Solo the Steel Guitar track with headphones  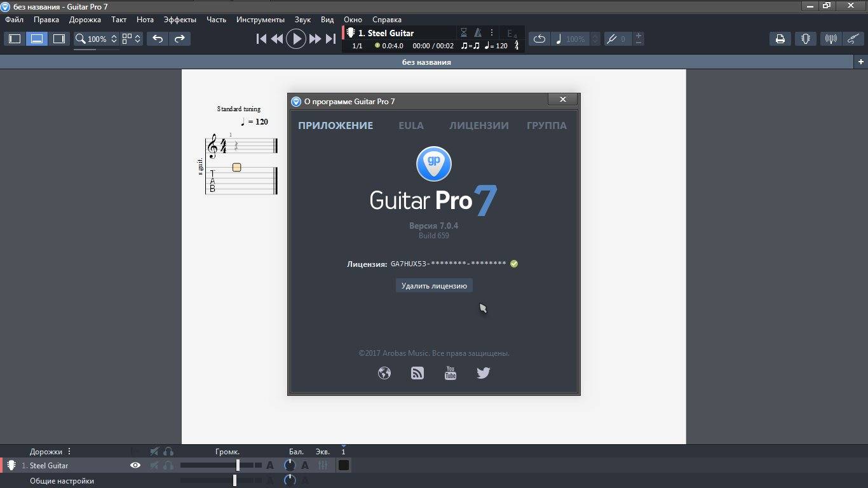click(x=168, y=466)
